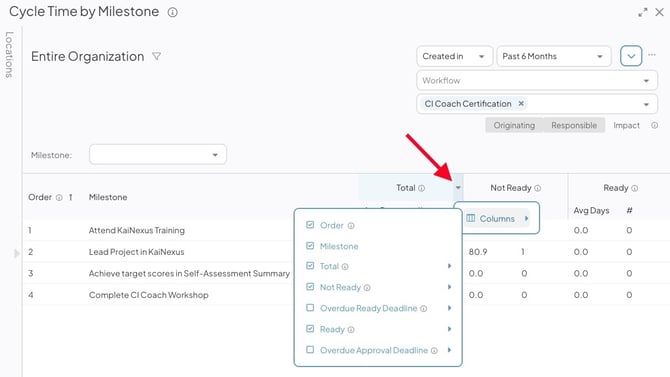Open the Columns submenu item

click(x=497, y=218)
